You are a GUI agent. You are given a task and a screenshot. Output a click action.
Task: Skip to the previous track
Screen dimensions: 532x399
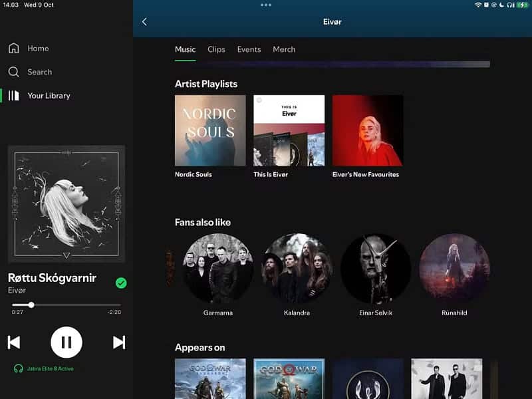pyautogui.click(x=14, y=342)
